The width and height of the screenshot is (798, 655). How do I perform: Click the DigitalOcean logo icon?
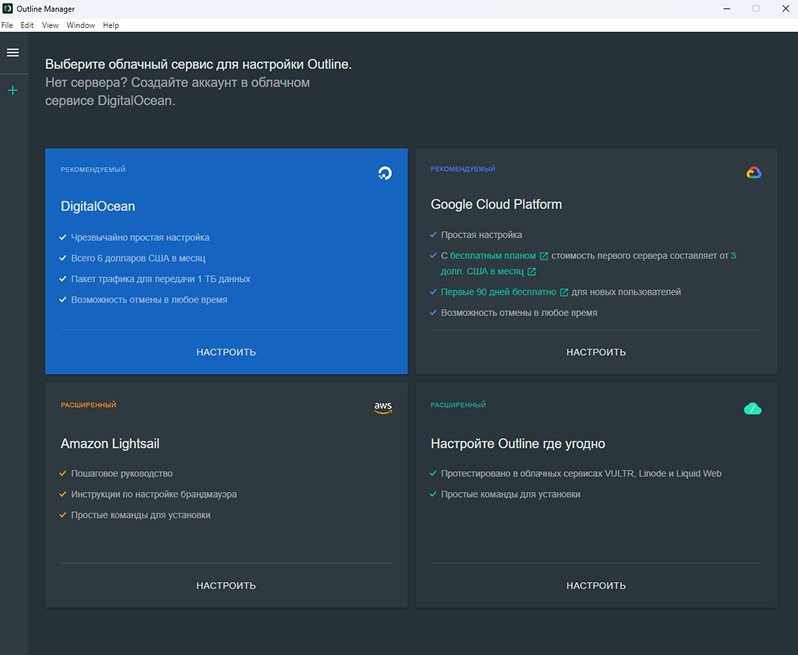(x=385, y=173)
